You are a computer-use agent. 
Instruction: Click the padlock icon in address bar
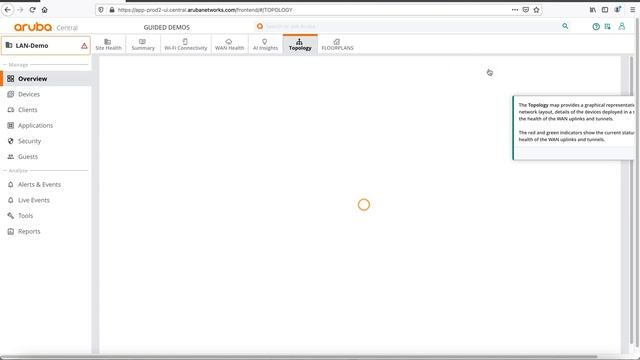pyautogui.click(x=111, y=10)
